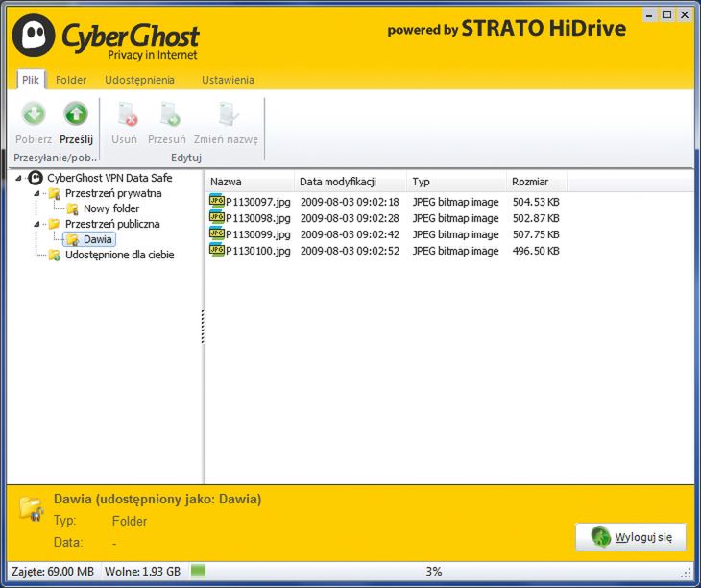
Task: Switch to the Udostępnienia tab
Action: [139, 80]
